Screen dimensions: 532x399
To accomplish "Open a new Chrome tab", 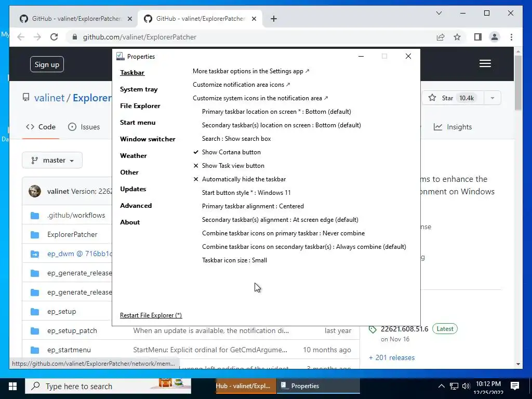I will (274, 19).
